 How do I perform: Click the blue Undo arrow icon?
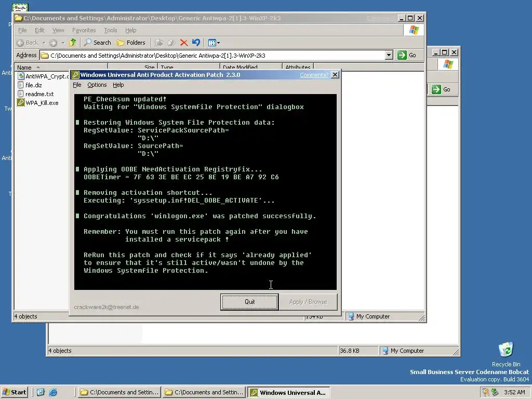(x=196, y=43)
